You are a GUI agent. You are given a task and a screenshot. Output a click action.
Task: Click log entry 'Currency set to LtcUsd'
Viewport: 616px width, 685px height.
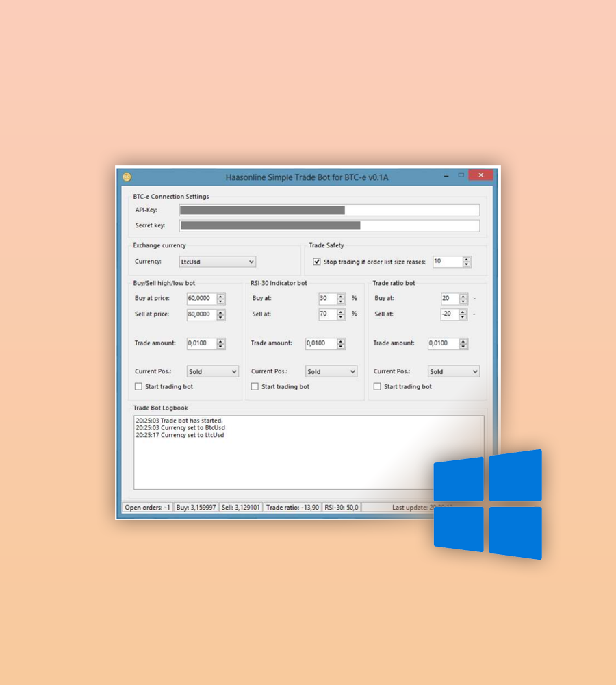coord(180,435)
